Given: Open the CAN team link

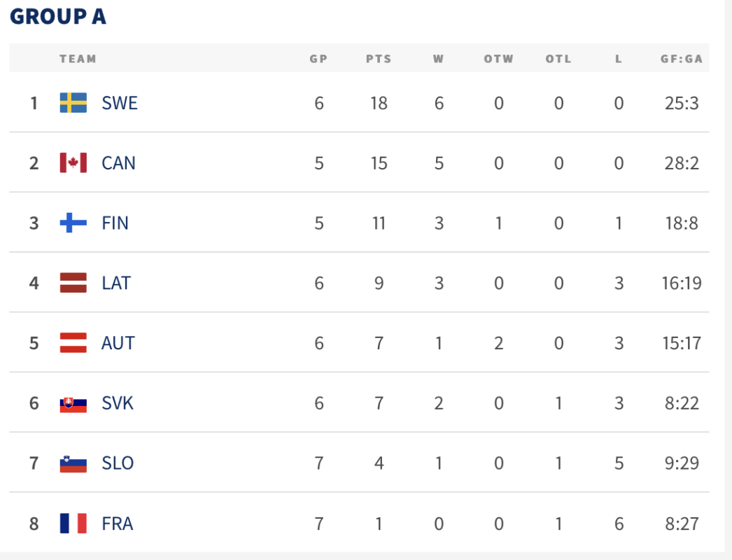Looking at the screenshot, I should point(118,163).
